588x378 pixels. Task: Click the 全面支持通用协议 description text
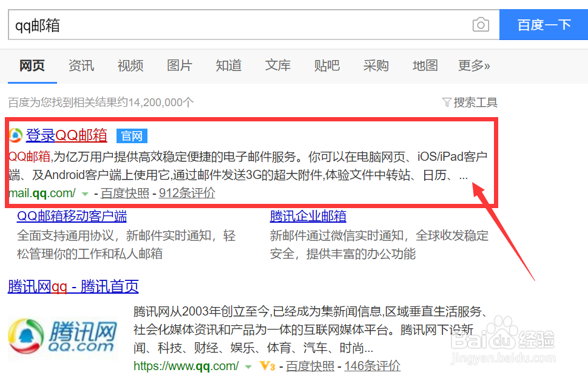[x=126, y=245]
